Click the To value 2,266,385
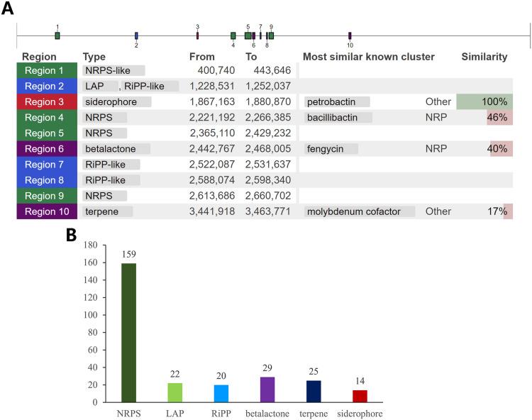The width and height of the screenshot is (532, 420). 268,117
